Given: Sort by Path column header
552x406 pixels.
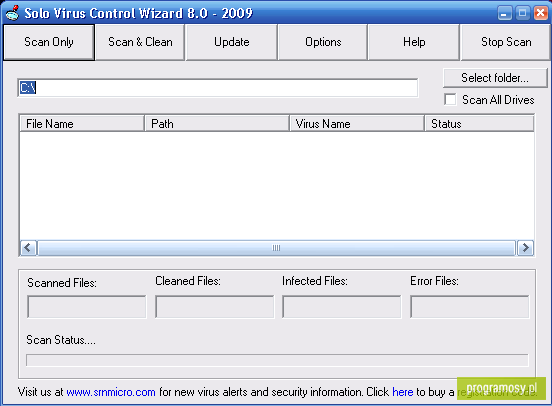Looking at the screenshot, I should tap(217, 124).
